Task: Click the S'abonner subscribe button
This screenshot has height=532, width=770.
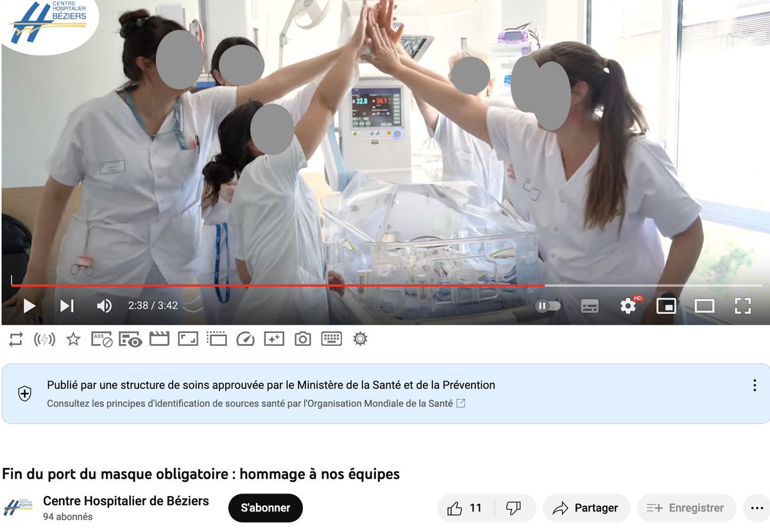Action: point(265,508)
